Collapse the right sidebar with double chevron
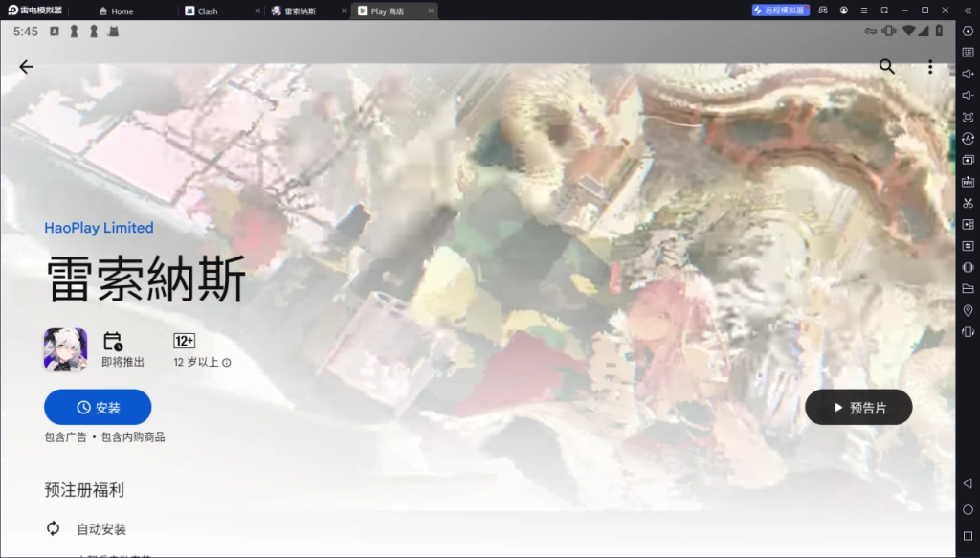 [969, 11]
